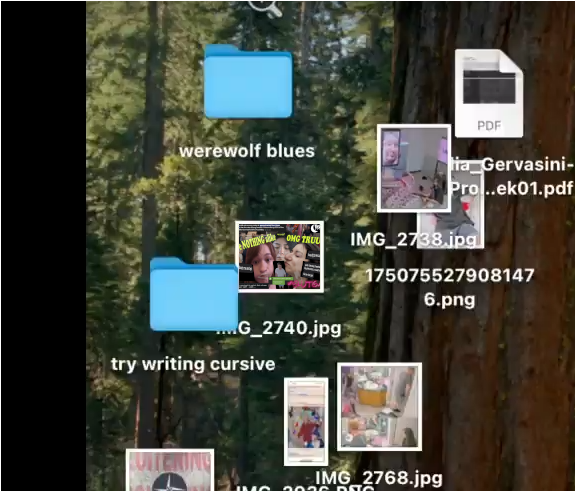Select the red poster thumbnail at bottom
Viewport: 576px width, 492px height.
[x=170, y=470]
